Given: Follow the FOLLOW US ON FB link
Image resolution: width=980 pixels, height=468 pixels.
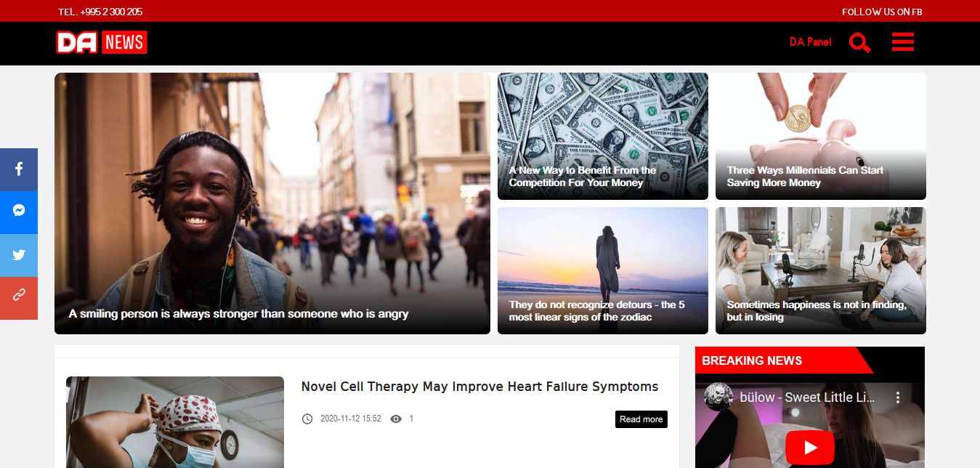Looking at the screenshot, I should click(x=882, y=12).
